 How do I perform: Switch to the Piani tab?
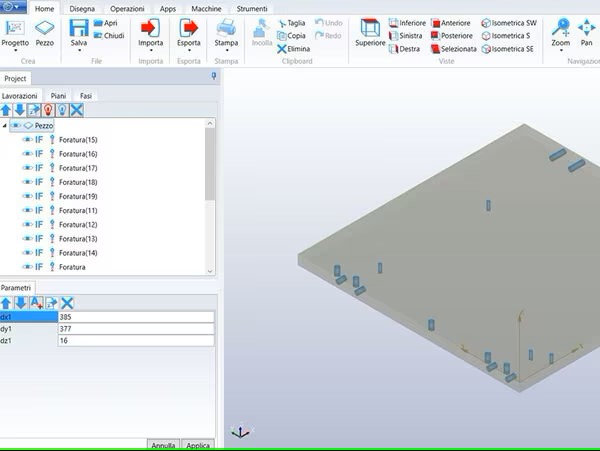[x=59, y=95]
